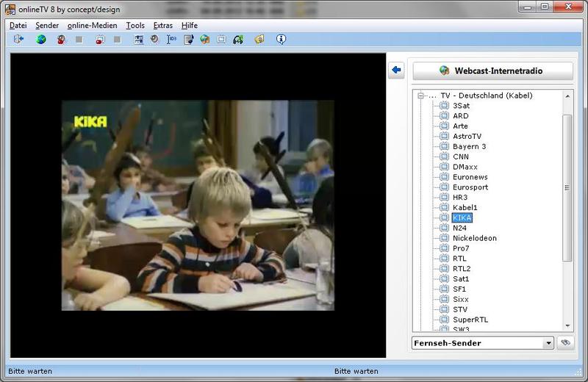Click the onlineTV app icon in title bar
This screenshot has height=382, width=588.
(x=10, y=10)
